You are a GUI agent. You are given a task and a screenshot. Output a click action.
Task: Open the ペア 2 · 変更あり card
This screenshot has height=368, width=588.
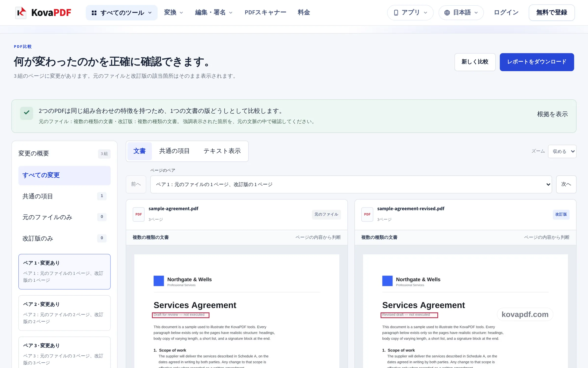[x=64, y=313]
